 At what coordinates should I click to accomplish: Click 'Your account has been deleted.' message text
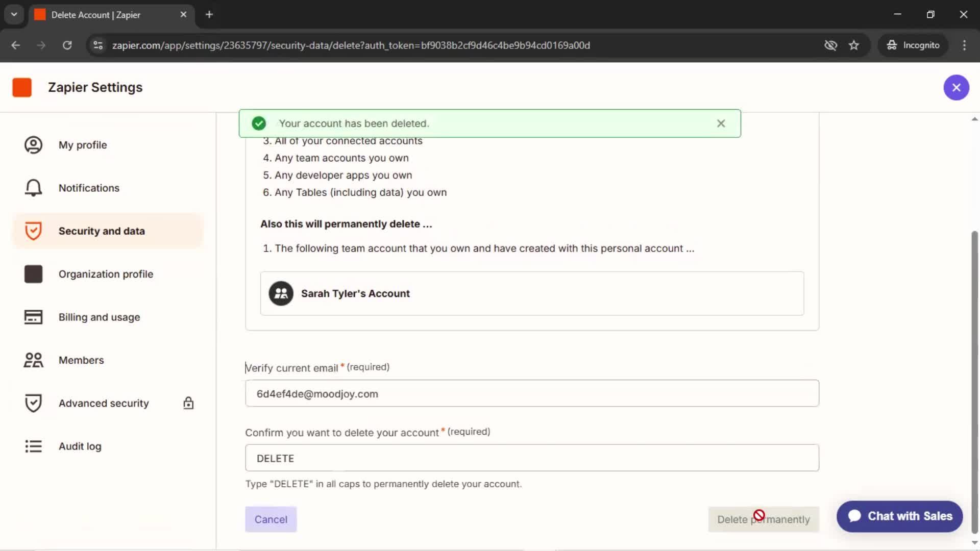coord(354,123)
